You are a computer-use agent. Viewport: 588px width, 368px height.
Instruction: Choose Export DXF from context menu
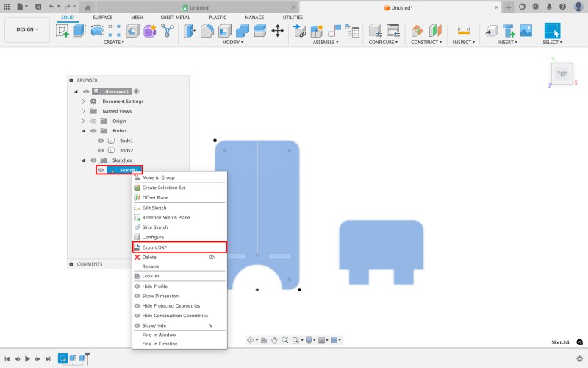[179, 247]
